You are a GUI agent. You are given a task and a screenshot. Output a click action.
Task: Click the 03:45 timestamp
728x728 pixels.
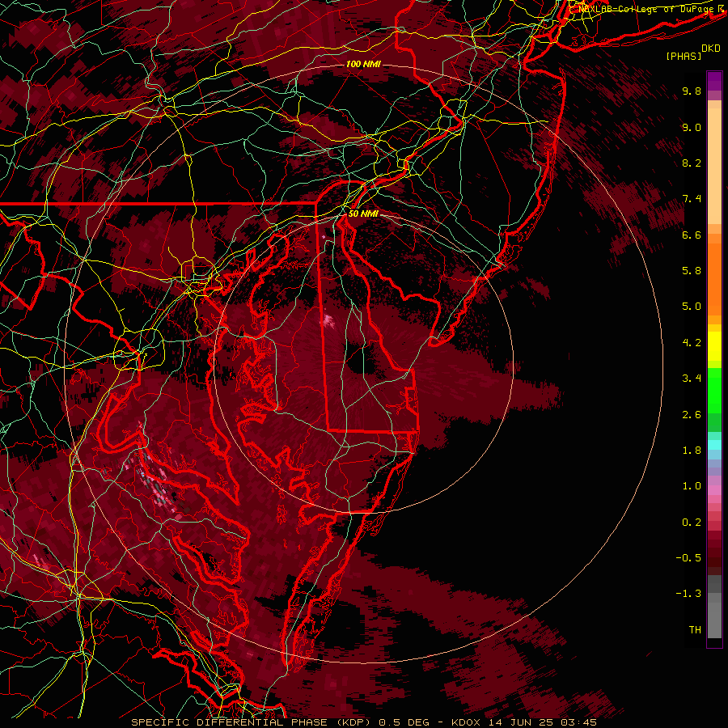tap(581, 722)
